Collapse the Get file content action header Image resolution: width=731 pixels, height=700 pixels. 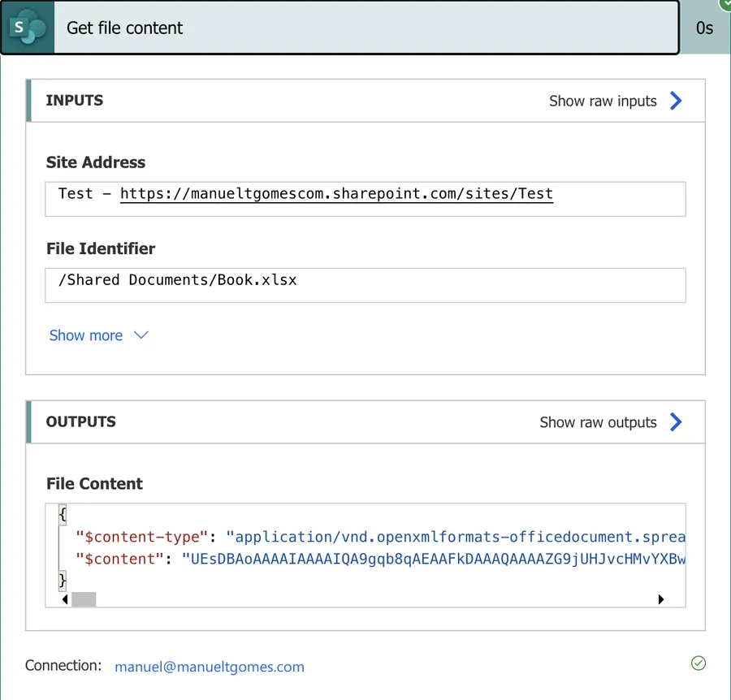coord(365,28)
